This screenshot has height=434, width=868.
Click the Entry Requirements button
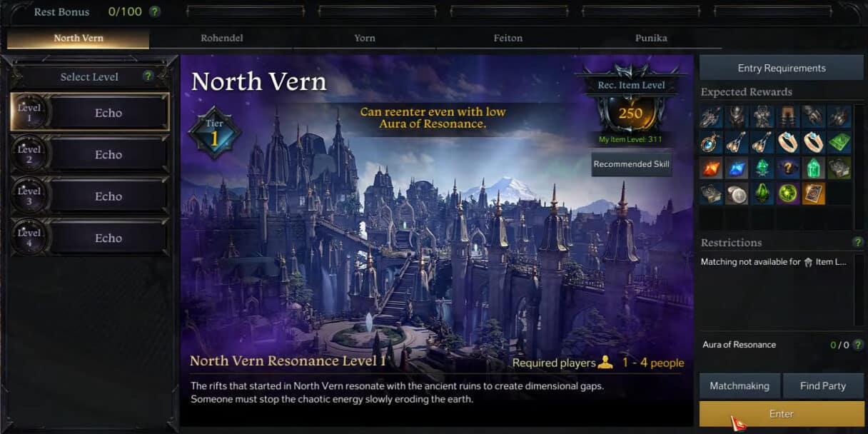click(x=782, y=68)
